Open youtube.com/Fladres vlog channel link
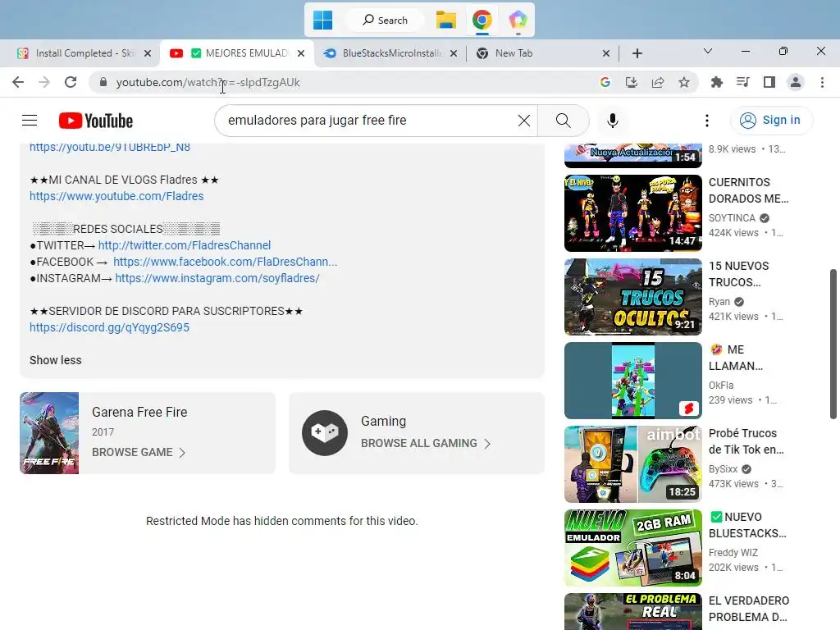This screenshot has height=630, width=840. 116,196
